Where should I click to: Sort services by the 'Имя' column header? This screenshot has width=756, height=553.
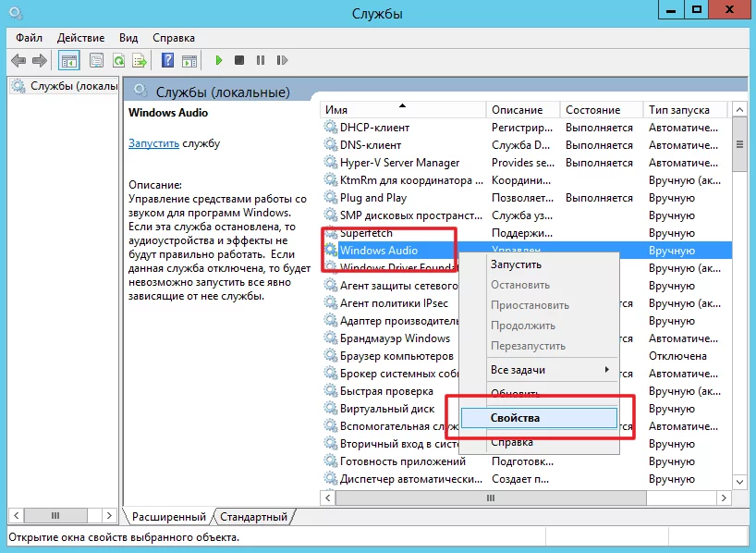(401, 110)
